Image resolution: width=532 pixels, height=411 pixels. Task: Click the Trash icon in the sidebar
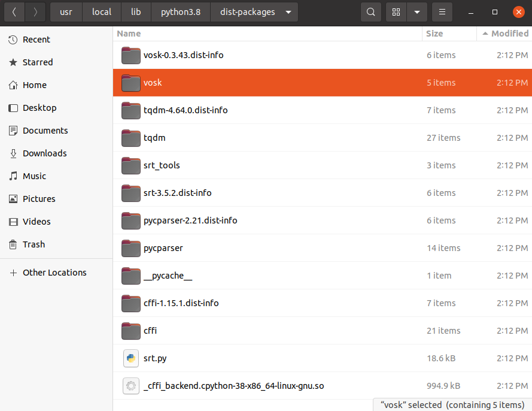33,244
